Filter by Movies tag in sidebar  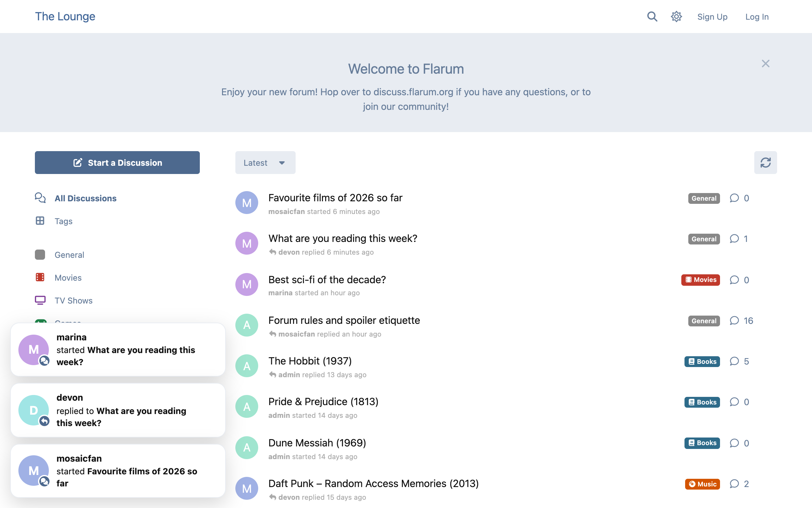point(58,277)
